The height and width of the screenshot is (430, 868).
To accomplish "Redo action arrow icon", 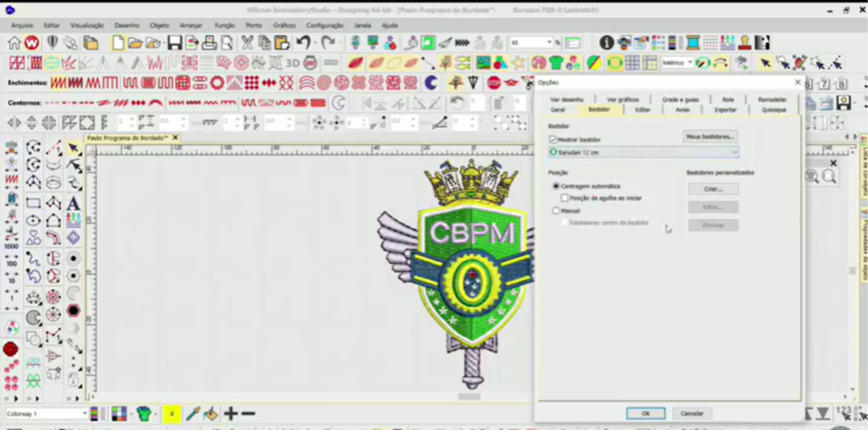I will [x=328, y=42].
